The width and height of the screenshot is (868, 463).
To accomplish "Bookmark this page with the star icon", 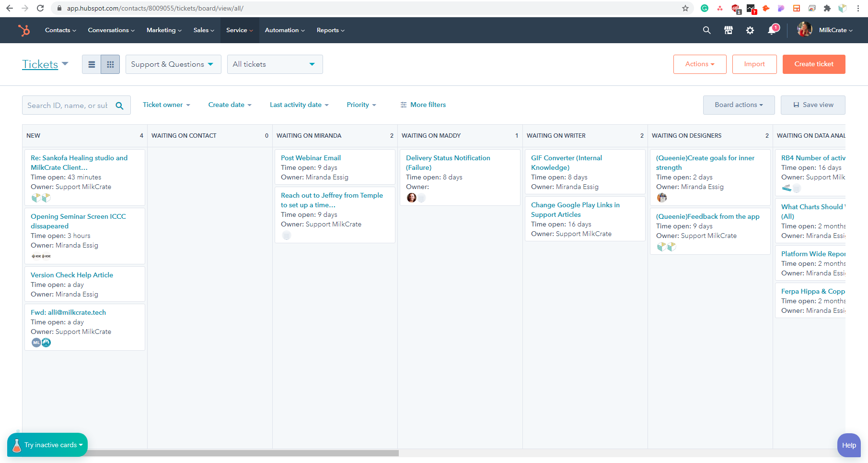I will (685, 8).
